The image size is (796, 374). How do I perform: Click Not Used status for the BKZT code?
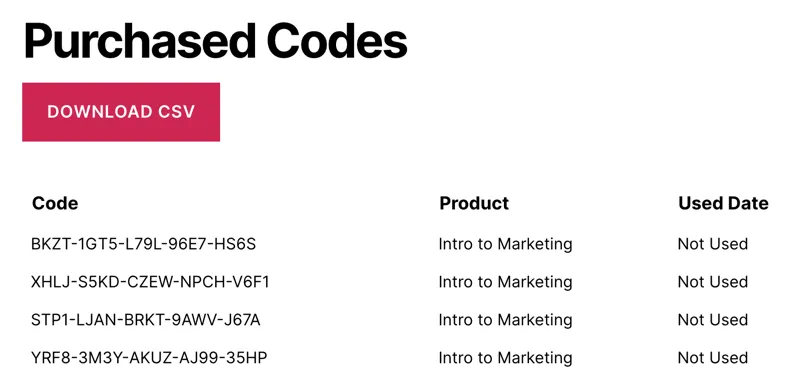coord(713,244)
